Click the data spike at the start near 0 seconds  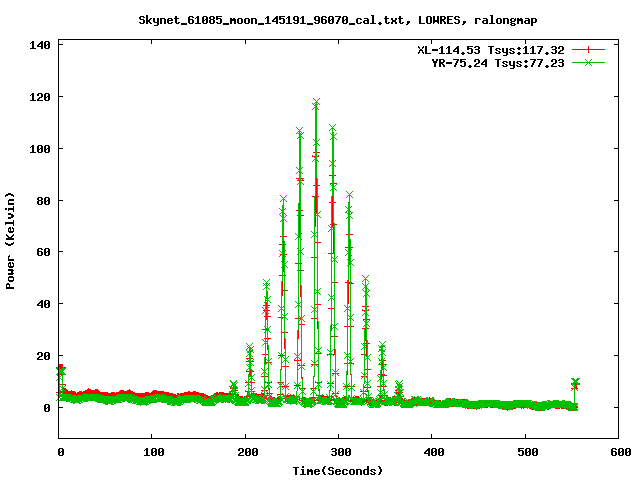(60, 370)
